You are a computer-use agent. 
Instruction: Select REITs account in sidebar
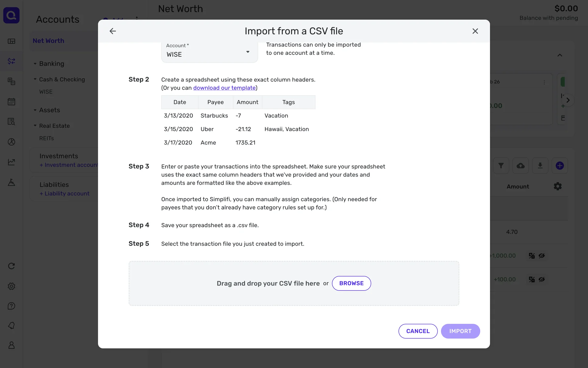[x=47, y=138]
